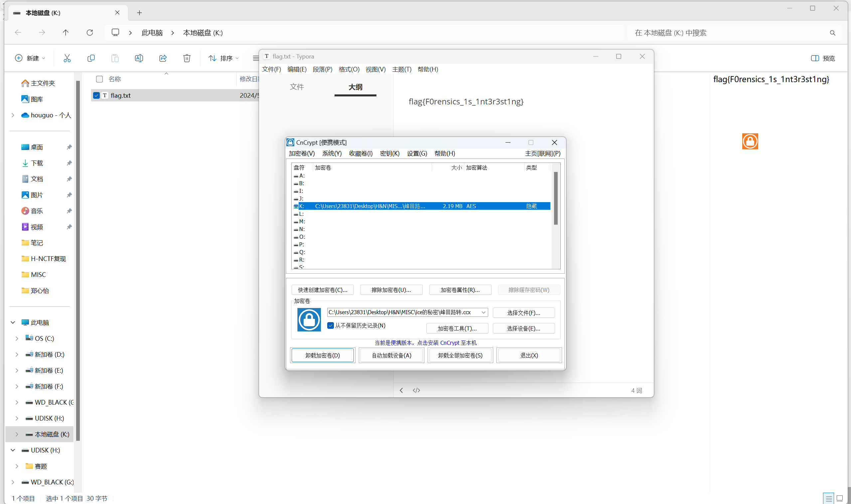Image resolution: width=851 pixels, height=504 pixels.
Task: Click the 卸载加密卷(D) button
Action: pos(322,355)
